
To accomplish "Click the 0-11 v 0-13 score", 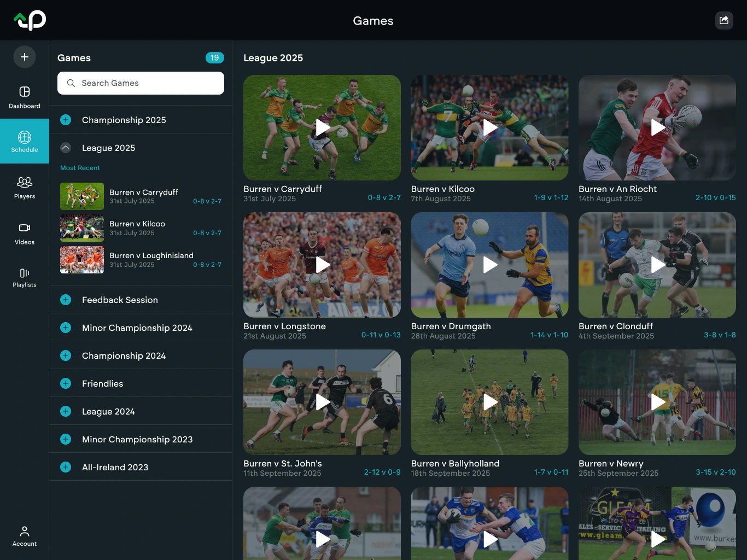I will tap(381, 335).
